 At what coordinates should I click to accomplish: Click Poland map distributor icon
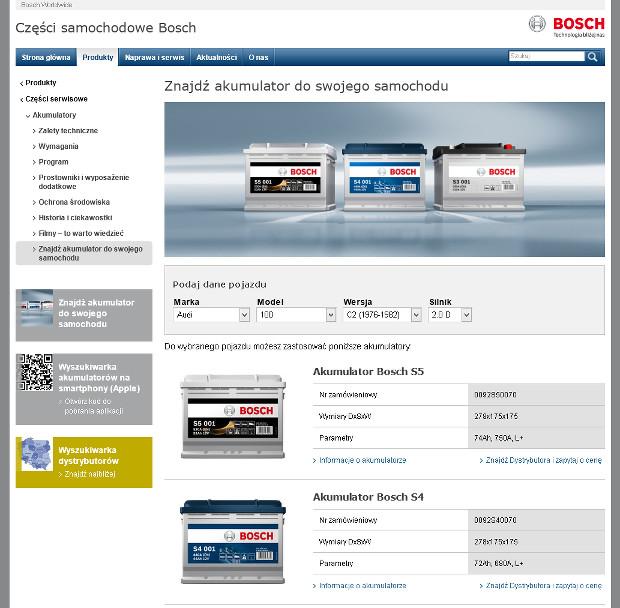(x=37, y=454)
